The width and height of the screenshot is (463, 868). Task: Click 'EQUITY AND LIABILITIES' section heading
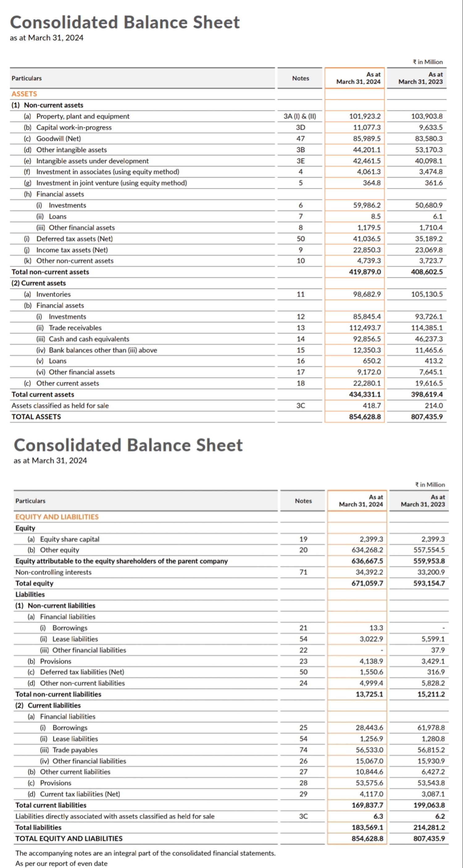[57, 517]
